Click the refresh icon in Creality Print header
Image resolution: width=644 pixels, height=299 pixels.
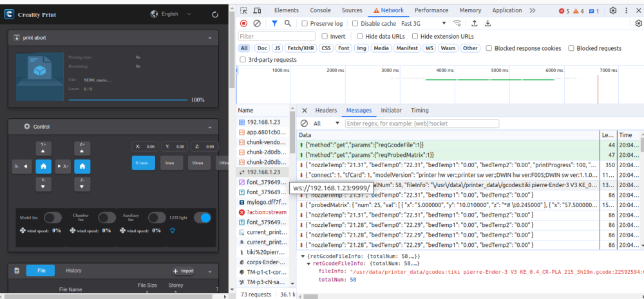pos(215,14)
